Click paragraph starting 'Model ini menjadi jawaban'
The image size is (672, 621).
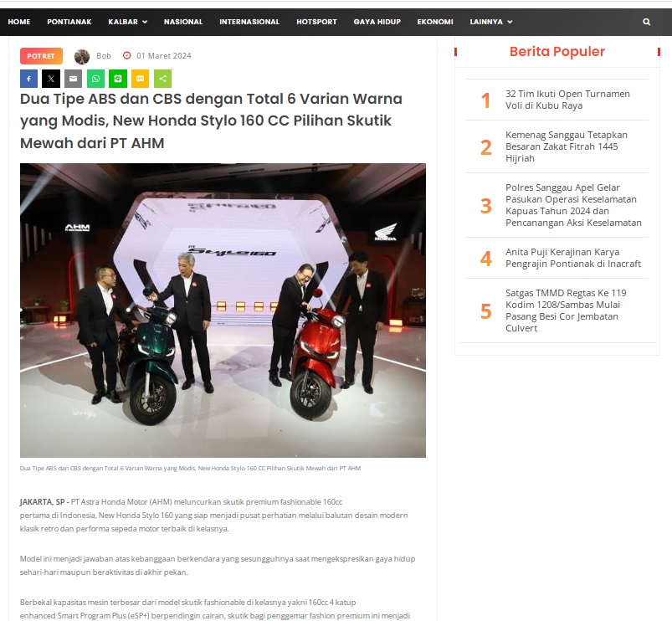pyautogui.click(x=218, y=565)
